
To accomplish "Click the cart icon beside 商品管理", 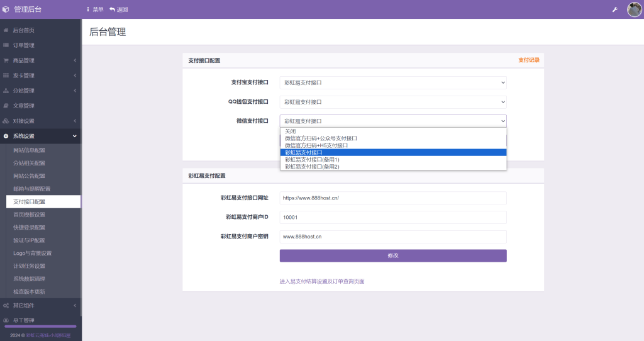I will (6, 60).
